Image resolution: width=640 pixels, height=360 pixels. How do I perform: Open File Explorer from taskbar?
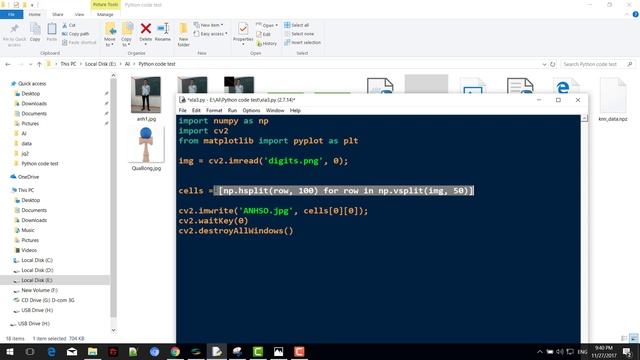93,351
